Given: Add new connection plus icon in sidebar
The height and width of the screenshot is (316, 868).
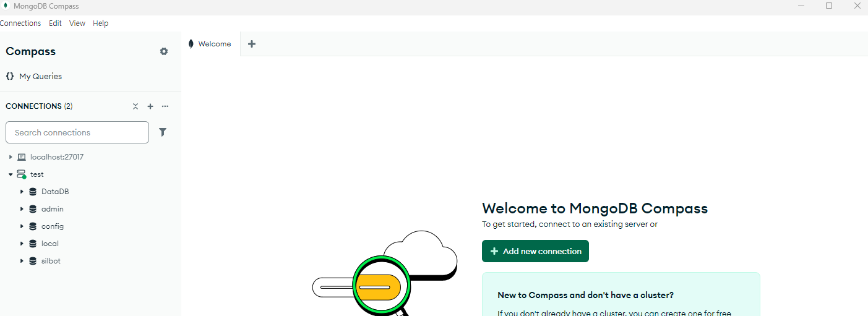Looking at the screenshot, I should (x=150, y=106).
